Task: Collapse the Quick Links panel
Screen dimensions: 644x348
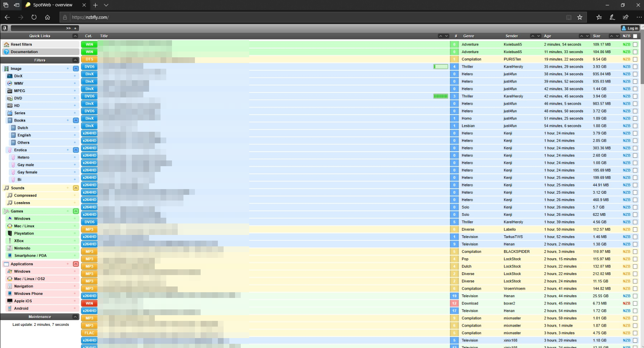Action: click(75, 36)
